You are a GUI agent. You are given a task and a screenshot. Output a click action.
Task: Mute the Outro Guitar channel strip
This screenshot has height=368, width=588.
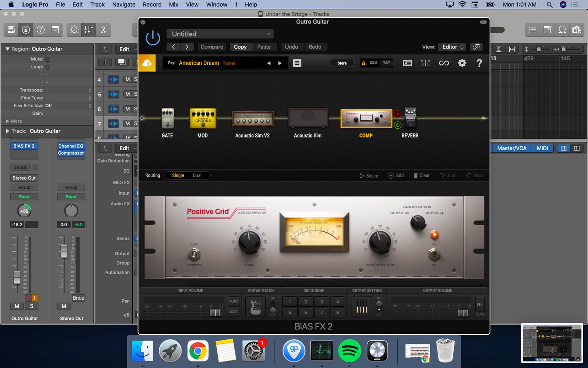click(17, 306)
